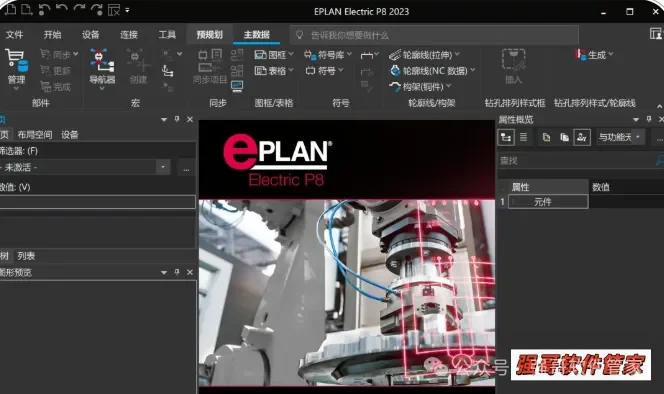The height and width of the screenshot is (394, 664).
Task: Toggle list view in 属性概览 toolbar
Action: [523, 137]
